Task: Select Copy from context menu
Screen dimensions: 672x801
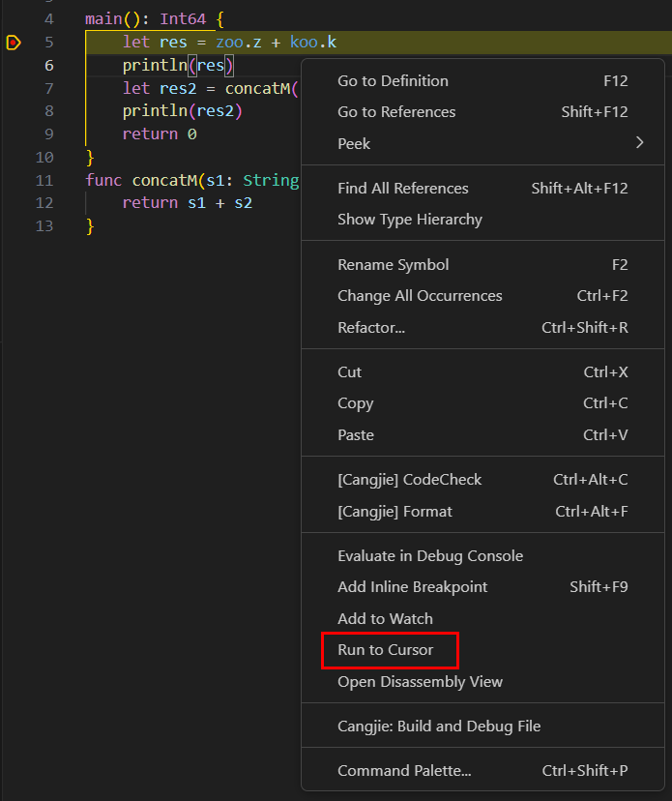Action: tap(355, 403)
